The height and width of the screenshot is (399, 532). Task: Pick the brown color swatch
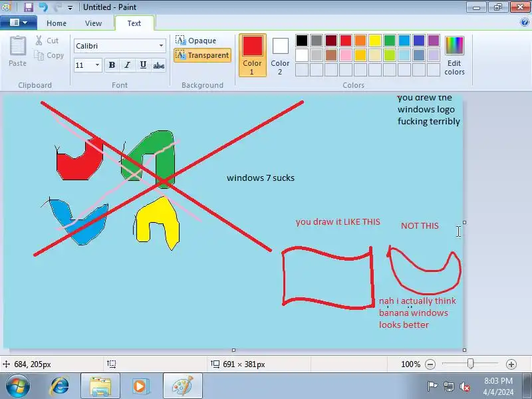coord(331,55)
